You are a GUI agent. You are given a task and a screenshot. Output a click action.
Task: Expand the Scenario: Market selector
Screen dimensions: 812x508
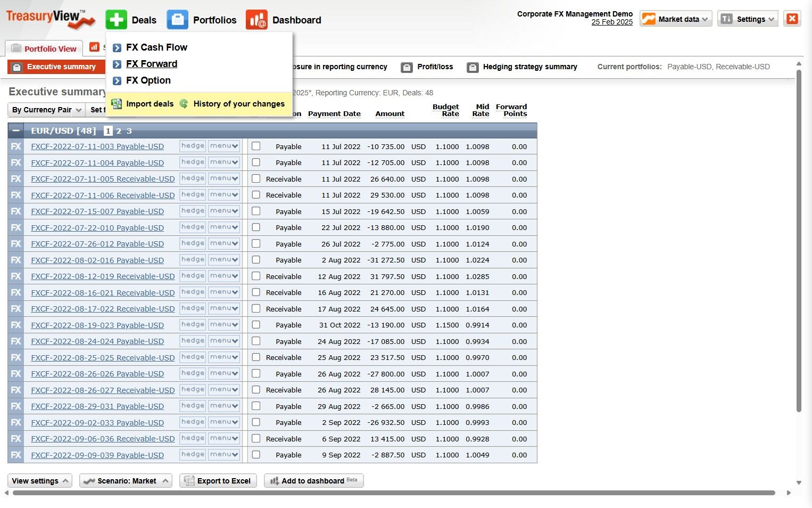[x=126, y=481]
